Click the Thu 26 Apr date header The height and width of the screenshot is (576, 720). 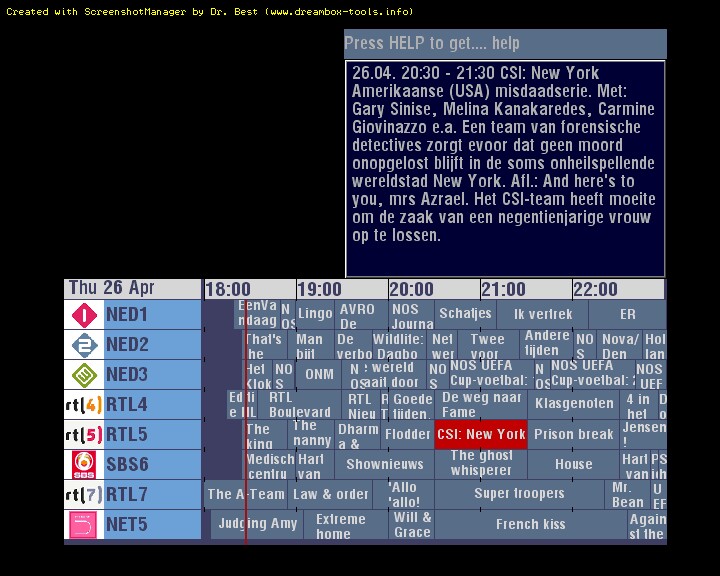point(132,288)
